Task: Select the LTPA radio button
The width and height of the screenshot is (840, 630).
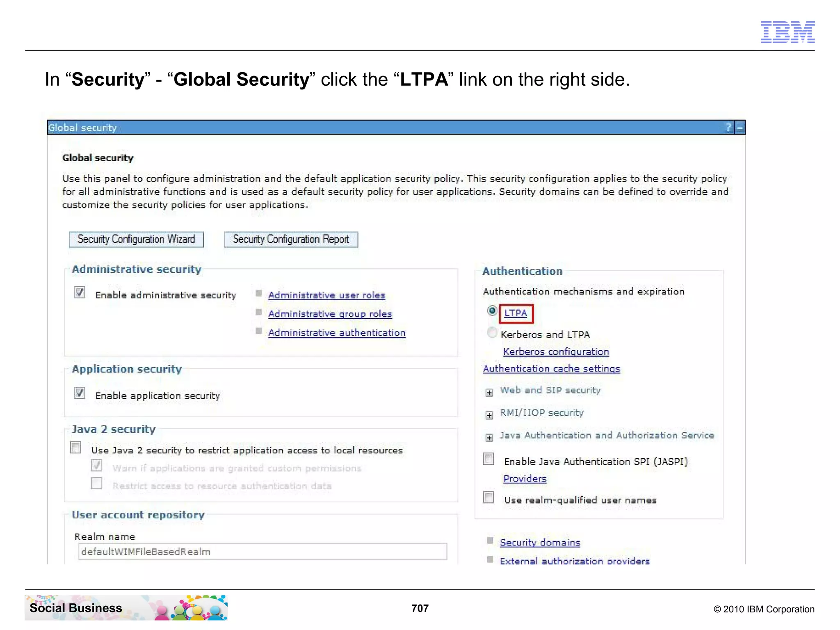Action: point(492,310)
